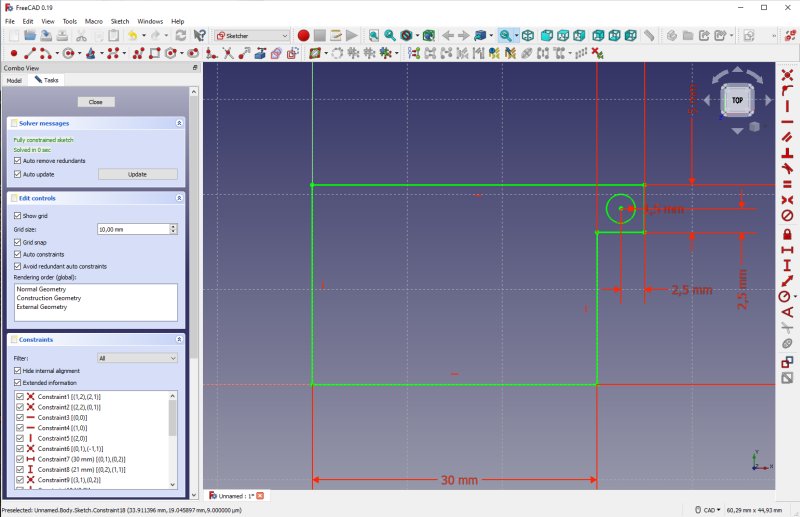Apply block constraint from right toolbar
Viewport: 800px width, 517px height.
pos(787,215)
